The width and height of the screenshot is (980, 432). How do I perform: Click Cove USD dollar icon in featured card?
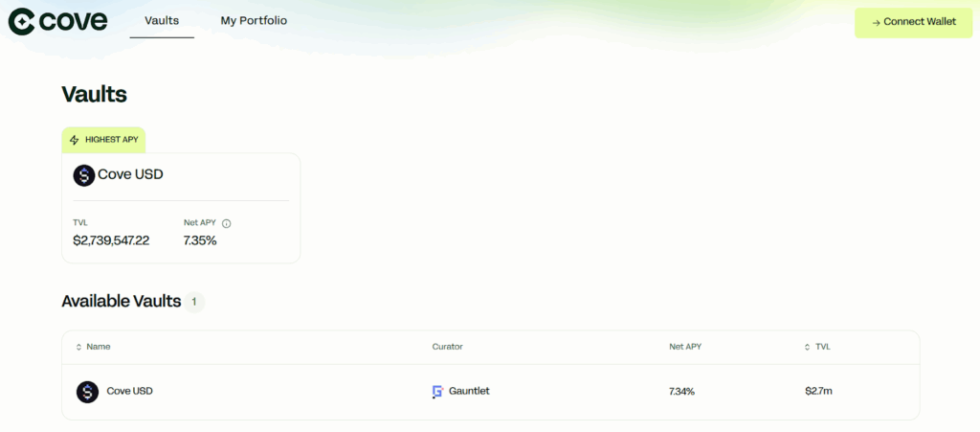click(84, 175)
